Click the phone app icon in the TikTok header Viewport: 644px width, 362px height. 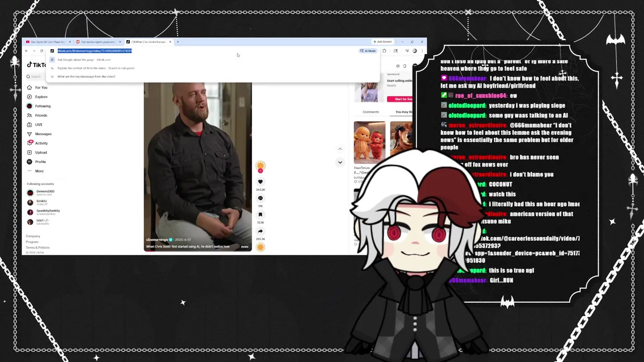[405, 66]
